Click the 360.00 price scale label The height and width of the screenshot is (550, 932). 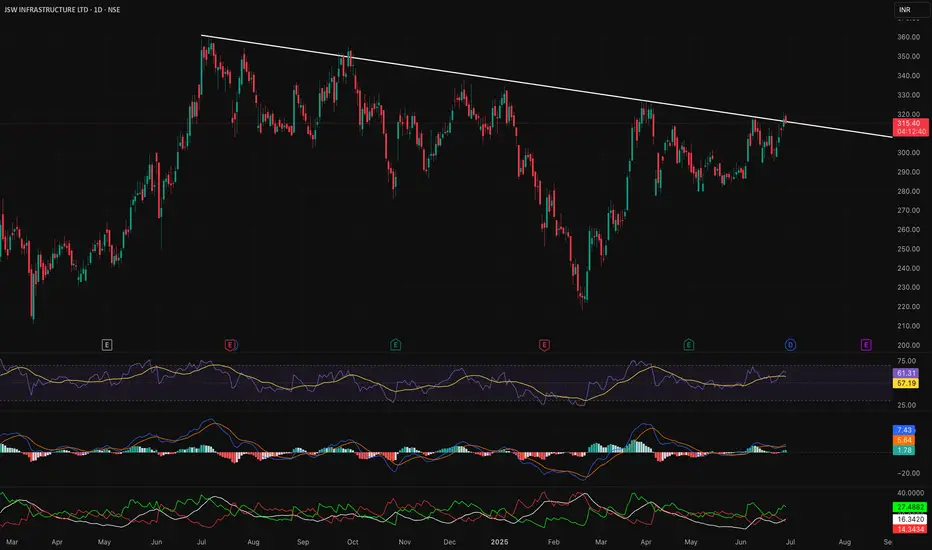tap(908, 37)
